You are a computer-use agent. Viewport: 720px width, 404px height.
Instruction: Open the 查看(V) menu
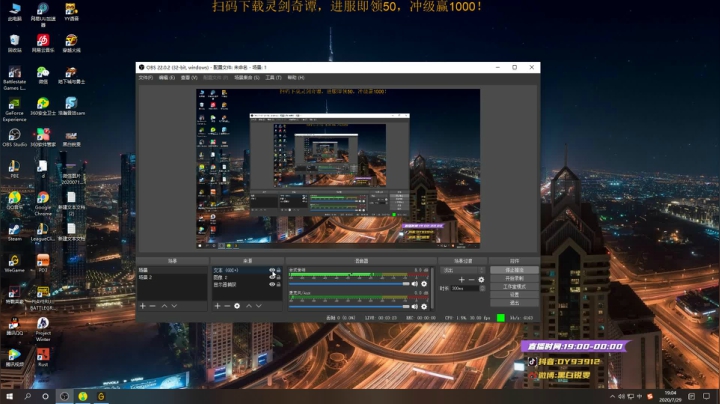point(189,78)
